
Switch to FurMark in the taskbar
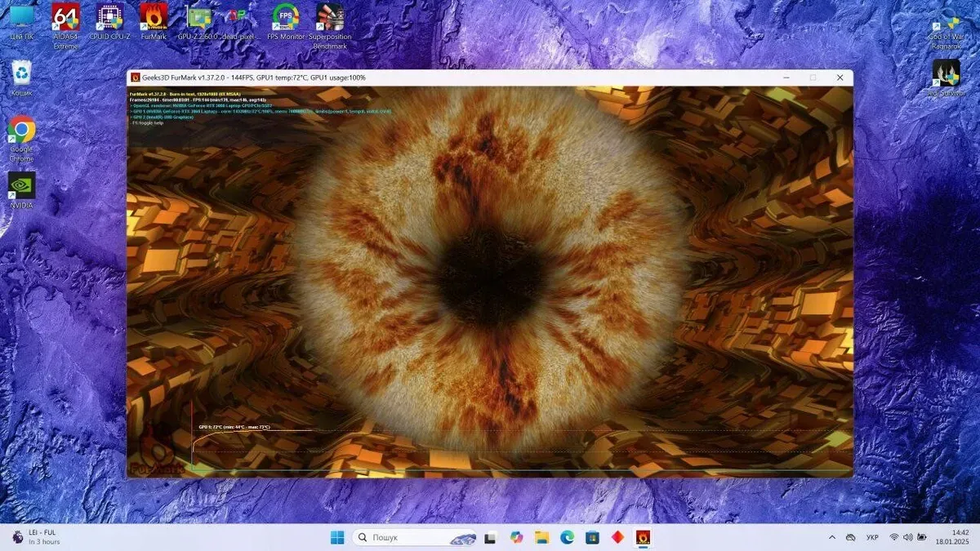[643, 537]
